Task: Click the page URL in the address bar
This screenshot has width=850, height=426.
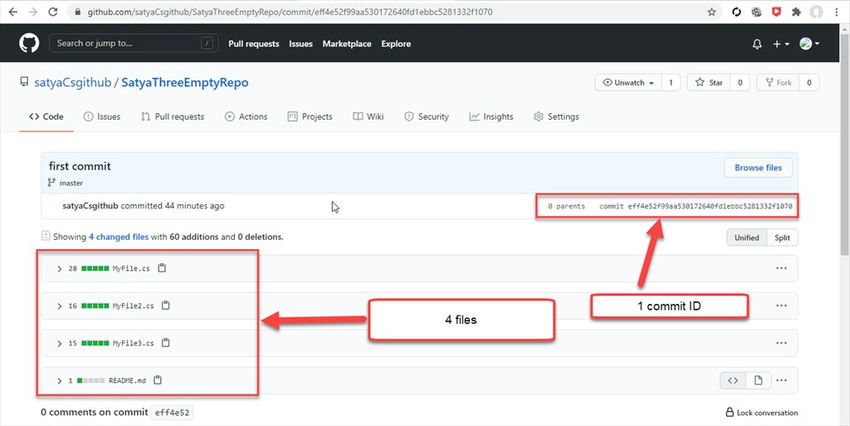Action: point(290,12)
